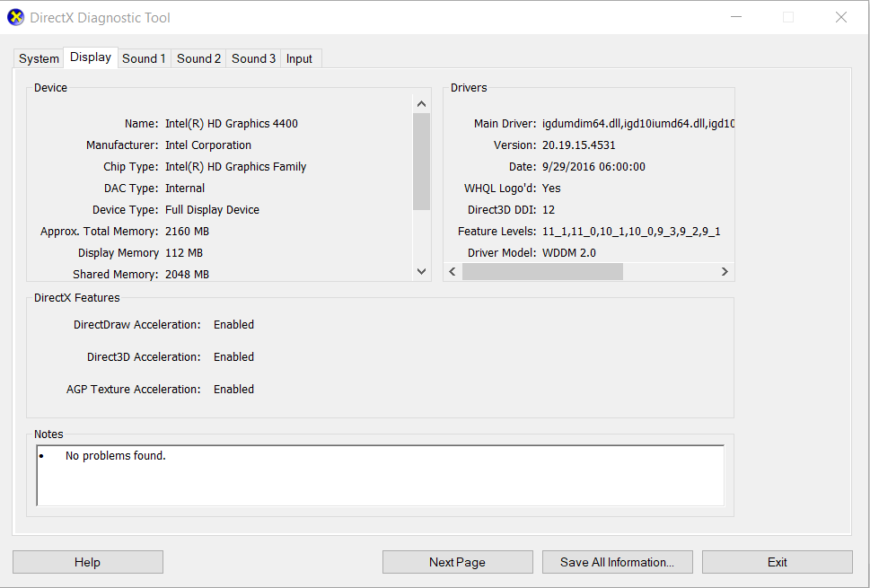
Task: Open the Sound 1 tab
Action: coord(144,59)
